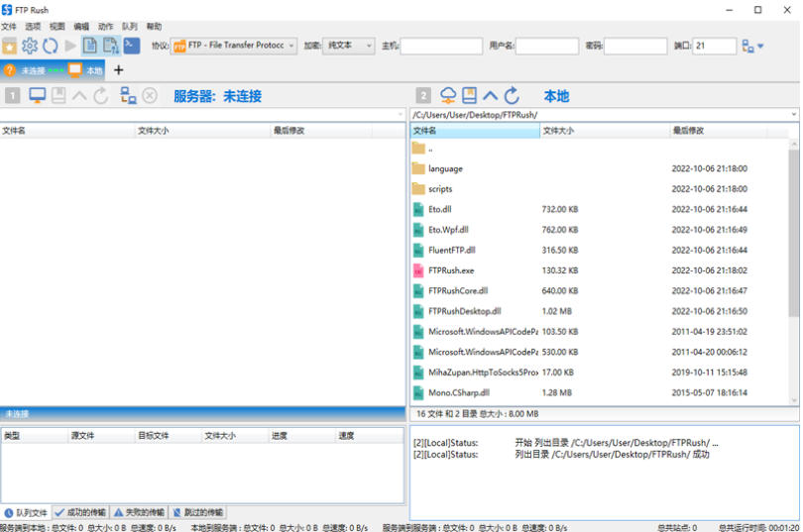
Task: Click the refresh icon in the local panel
Action: (x=512, y=96)
